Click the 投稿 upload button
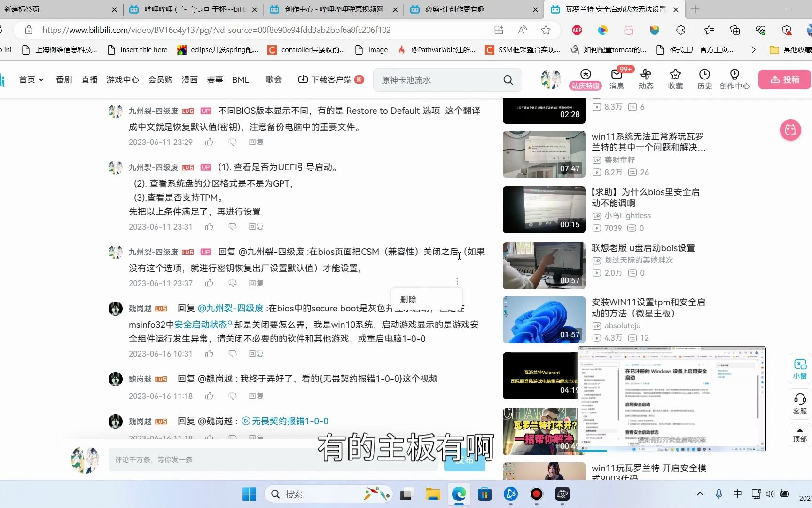Screen dimensions: 812x508 tap(784, 79)
